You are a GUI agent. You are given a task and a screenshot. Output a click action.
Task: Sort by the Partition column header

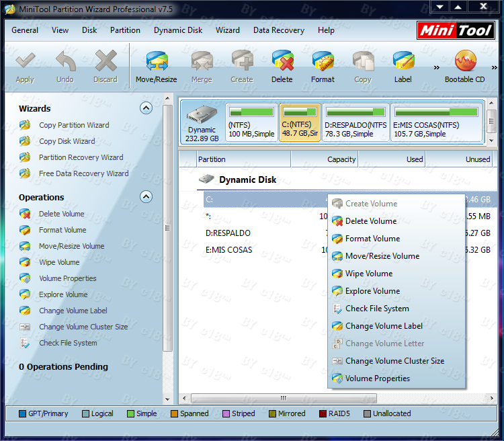(x=244, y=159)
